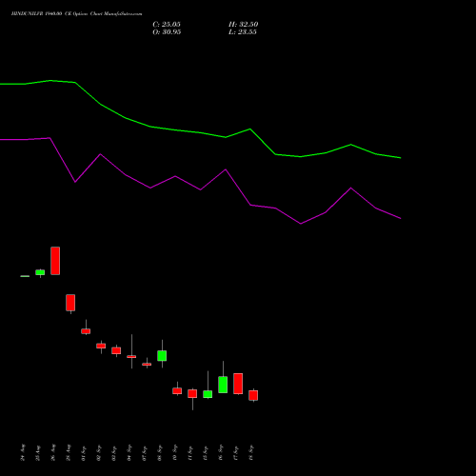The image size is (476, 476).
Task: Click the purple lower indicator line
Action: [200, 189]
